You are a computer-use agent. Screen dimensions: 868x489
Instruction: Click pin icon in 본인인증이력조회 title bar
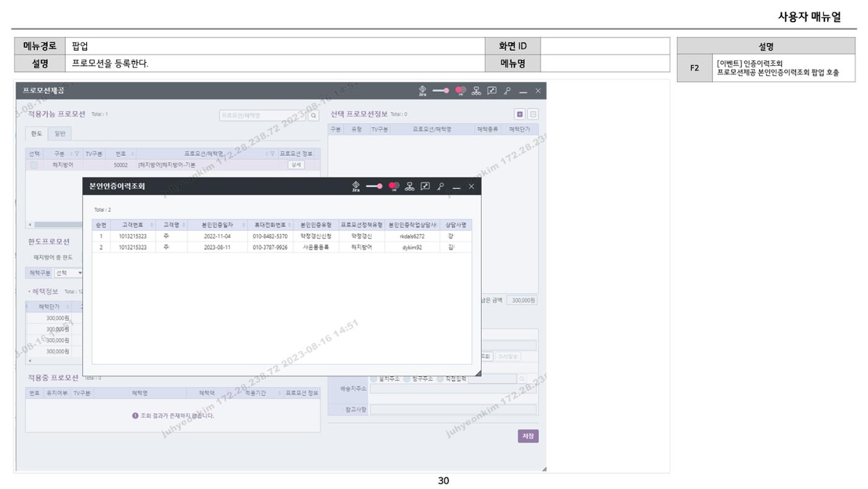(x=442, y=187)
